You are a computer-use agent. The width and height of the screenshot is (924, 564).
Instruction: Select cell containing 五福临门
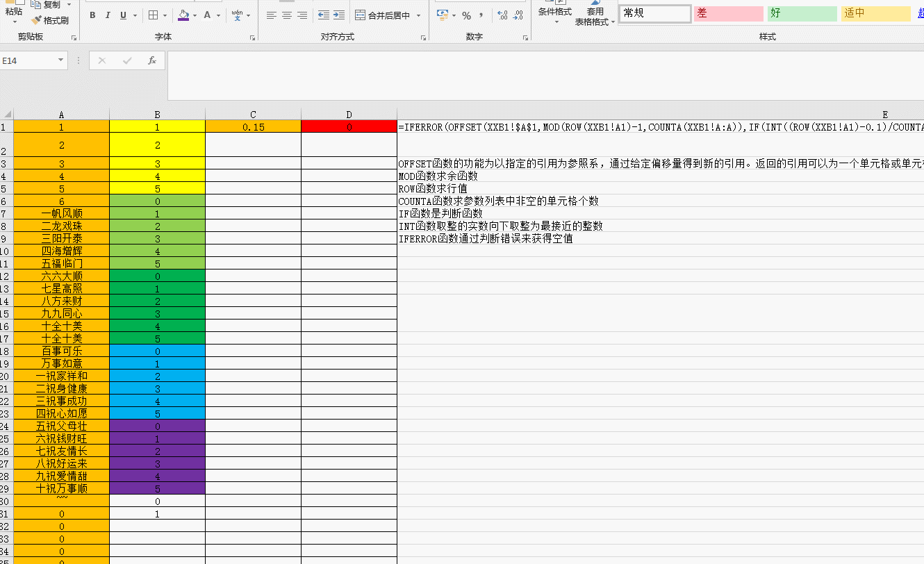coord(62,263)
